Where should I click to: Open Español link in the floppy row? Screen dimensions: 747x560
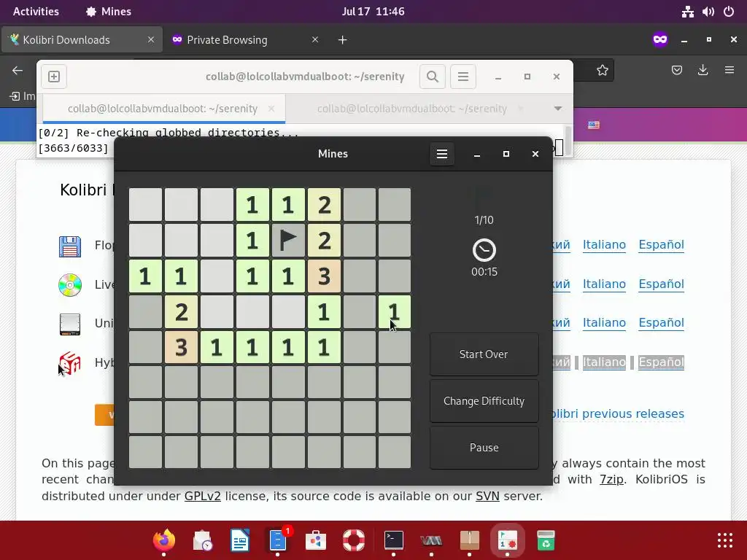pos(661,245)
